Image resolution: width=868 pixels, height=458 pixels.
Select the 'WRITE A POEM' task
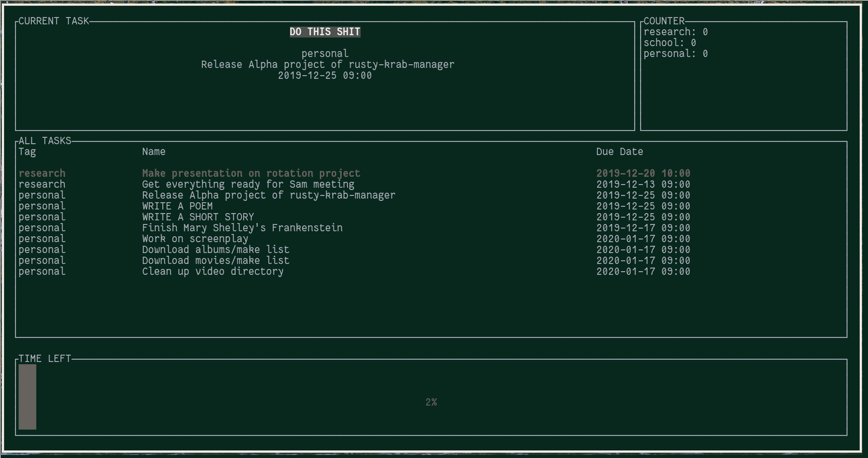click(x=354, y=206)
